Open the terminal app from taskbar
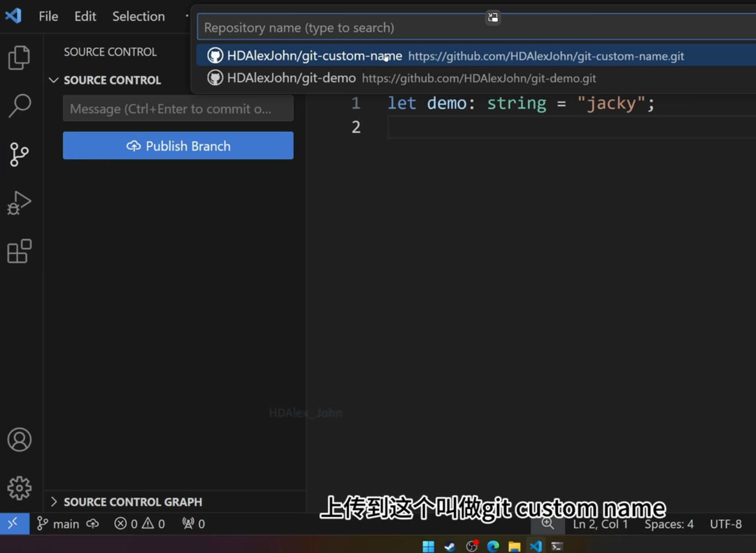Image resolution: width=756 pixels, height=553 pixels. click(557, 546)
